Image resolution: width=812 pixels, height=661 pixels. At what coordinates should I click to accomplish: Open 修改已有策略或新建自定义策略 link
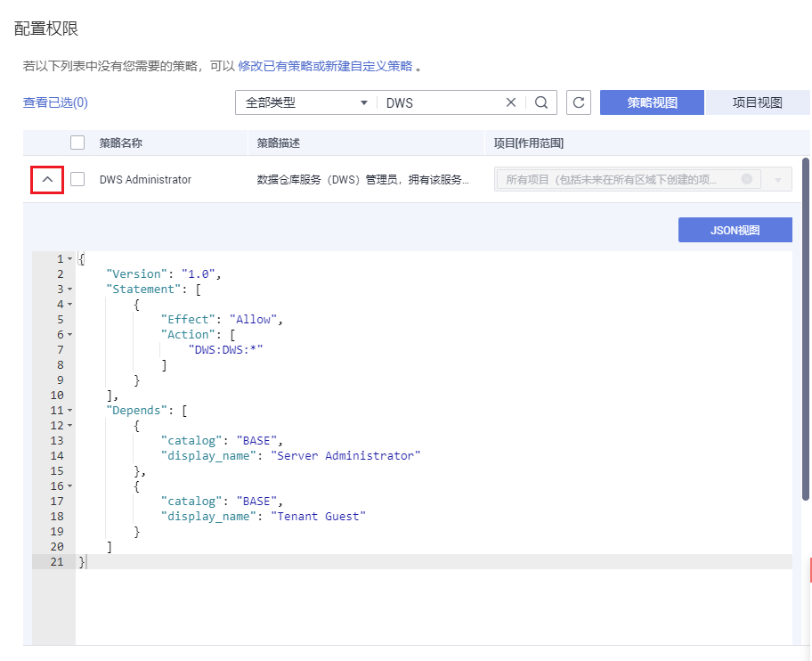[x=325, y=66]
